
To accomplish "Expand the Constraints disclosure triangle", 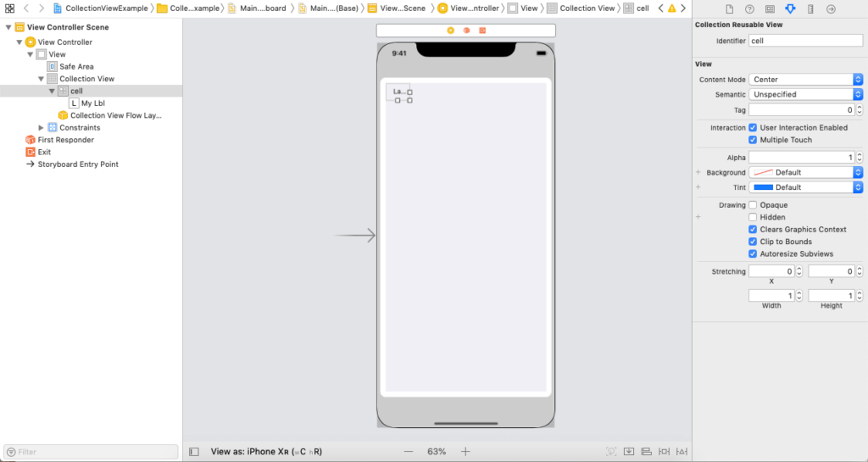I will click(41, 127).
